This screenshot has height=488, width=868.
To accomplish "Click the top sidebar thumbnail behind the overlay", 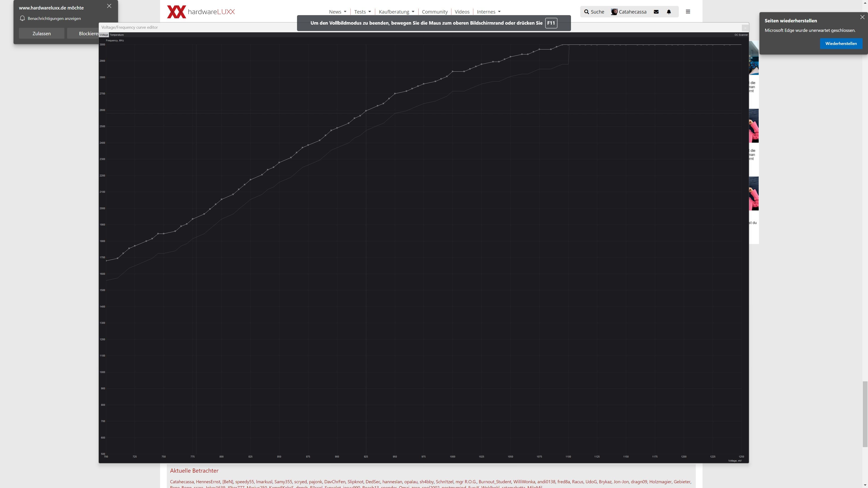I will pyautogui.click(x=754, y=58).
